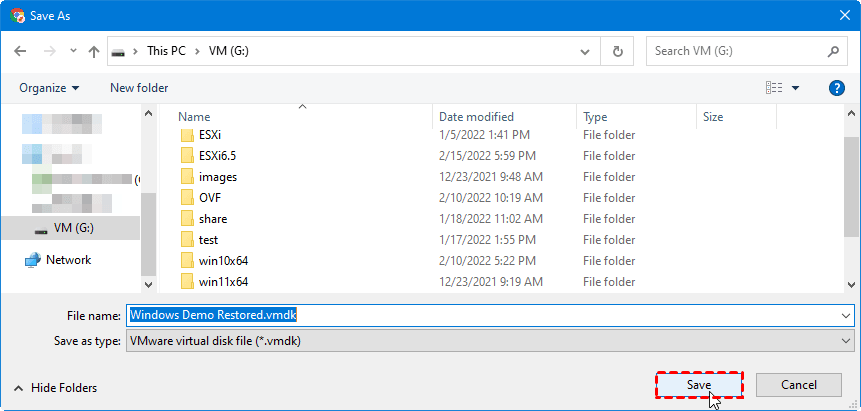
Task: Open the Help question mark icon
Action: [x=837, y=88]
